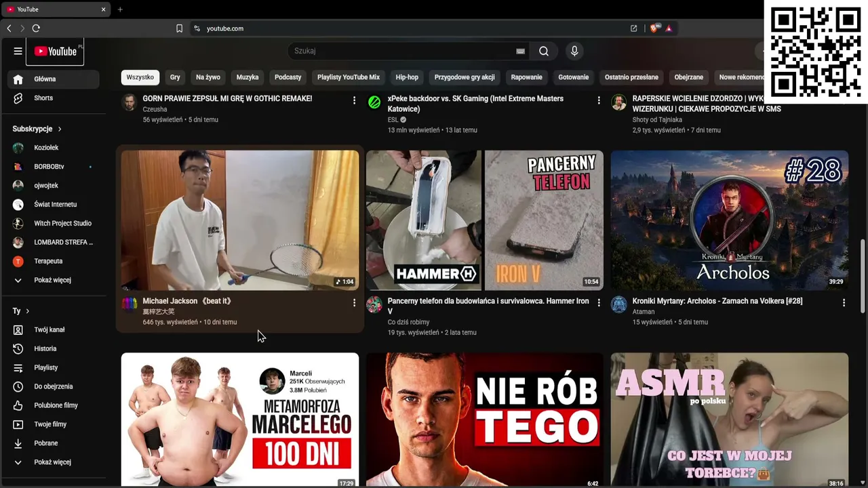Expand Pokaż więcej below Pobrane
The height and width of the screenshot is (488, 868).
[x=53, y=462]
